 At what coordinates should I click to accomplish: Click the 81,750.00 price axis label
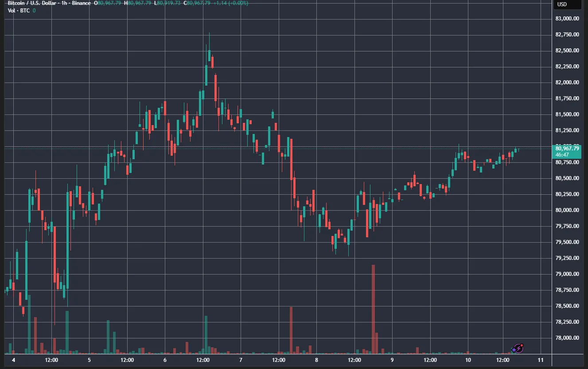pos(567,98)
